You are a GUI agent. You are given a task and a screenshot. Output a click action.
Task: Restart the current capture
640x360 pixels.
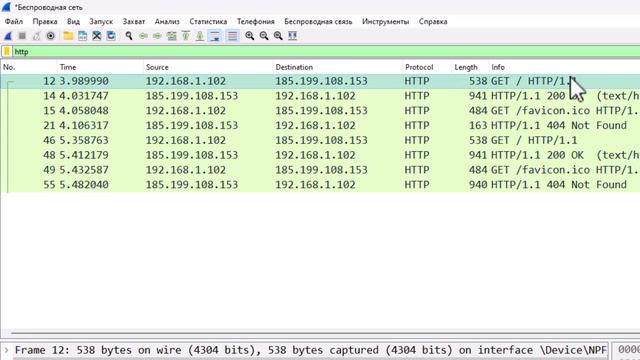(36, 36)
